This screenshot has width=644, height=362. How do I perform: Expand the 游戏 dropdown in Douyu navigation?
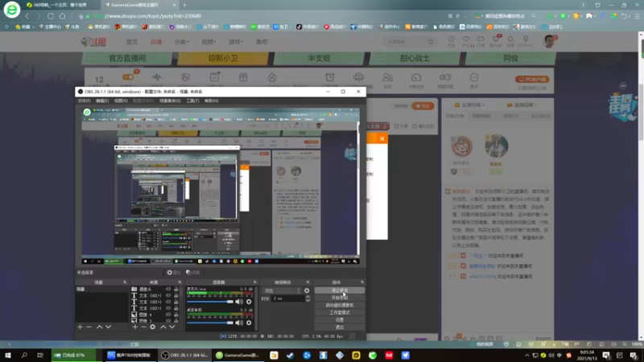[x=236, y=42]
